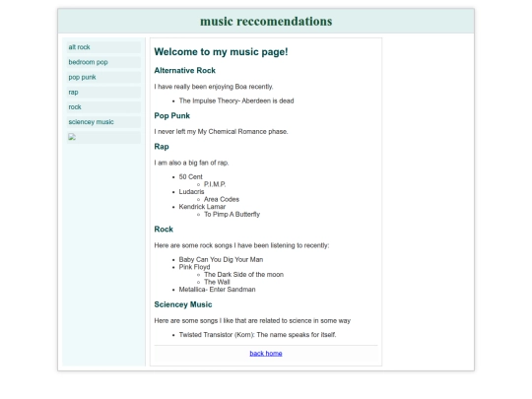Viewport: 532px width, 399px height.
Task: Select the Pop Punk heading
Action: pyautogui.click(x=172, y=115)
